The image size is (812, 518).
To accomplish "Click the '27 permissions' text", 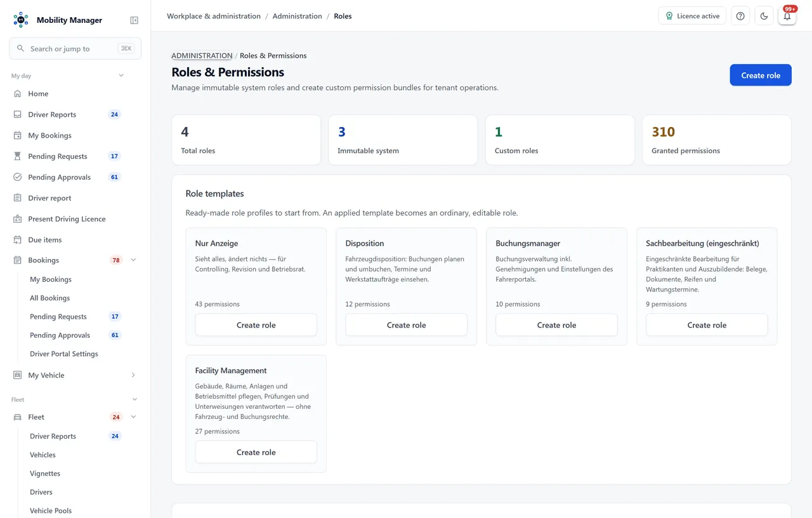I will pos(218,431).
